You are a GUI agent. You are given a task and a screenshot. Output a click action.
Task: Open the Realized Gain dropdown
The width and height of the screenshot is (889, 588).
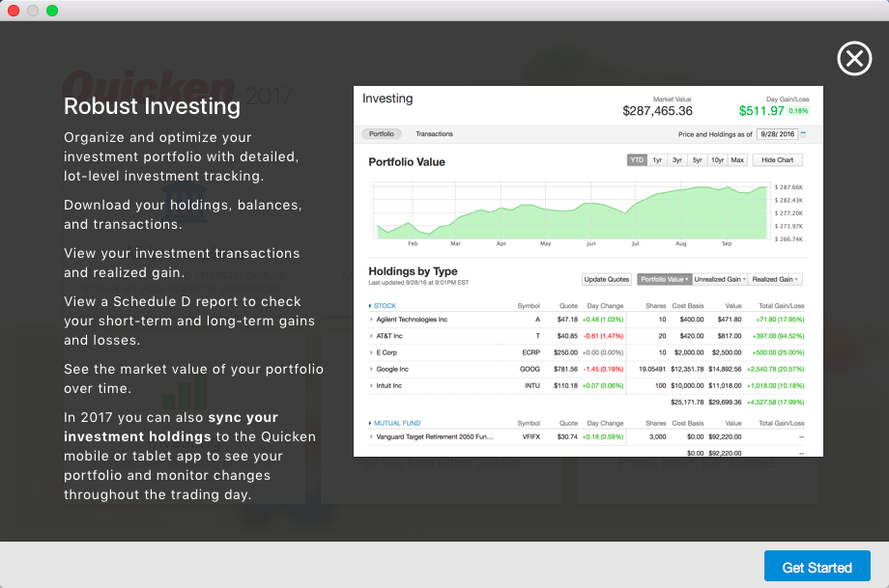[x=774, y=279]
